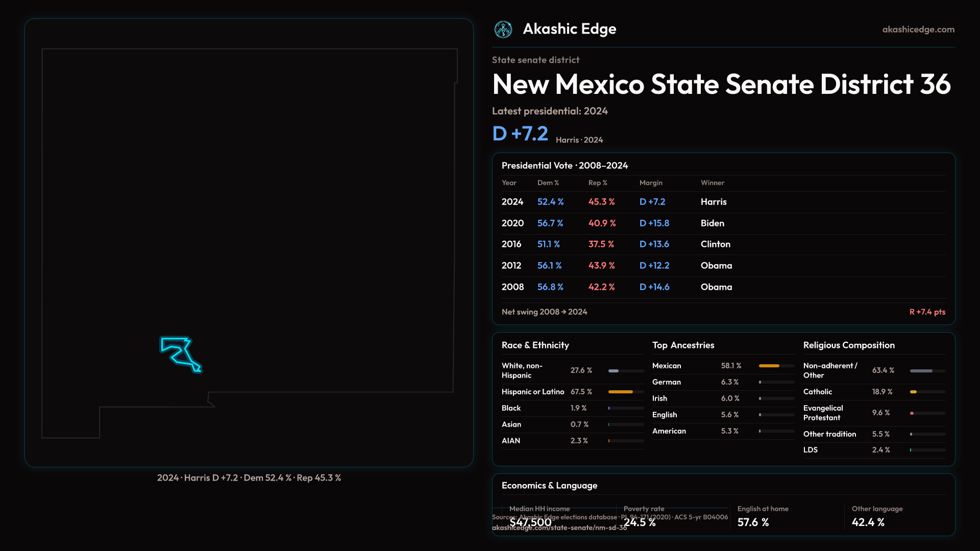Open the akashicedge.com/state-senate/nm-sd-36 URL
Image resolution: width=980 pixels, height=551 pixels.
[x=559, y=528]
